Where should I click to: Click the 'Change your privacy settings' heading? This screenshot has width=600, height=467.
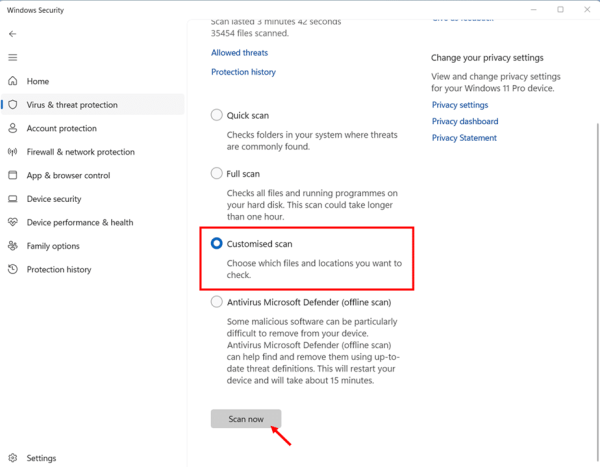point(487,58)
